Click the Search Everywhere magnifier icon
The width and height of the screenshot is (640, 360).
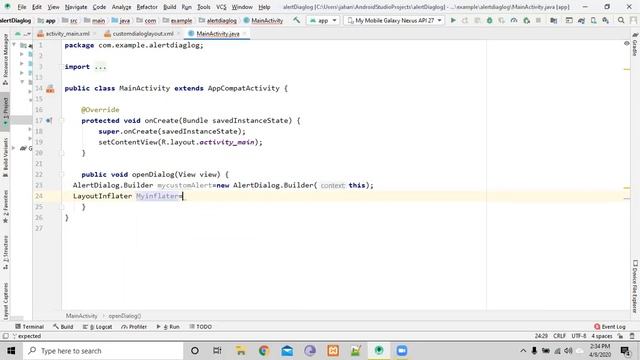pyautogui.click(x=621, y=20)
